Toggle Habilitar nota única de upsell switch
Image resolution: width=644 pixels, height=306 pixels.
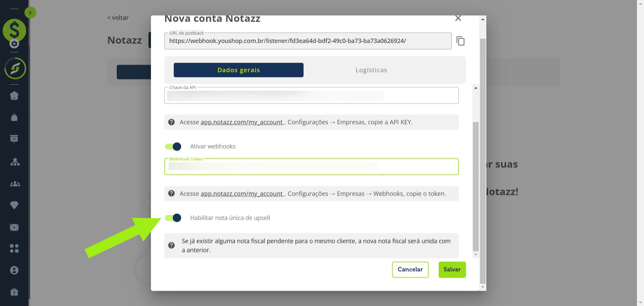coord(173,218)
